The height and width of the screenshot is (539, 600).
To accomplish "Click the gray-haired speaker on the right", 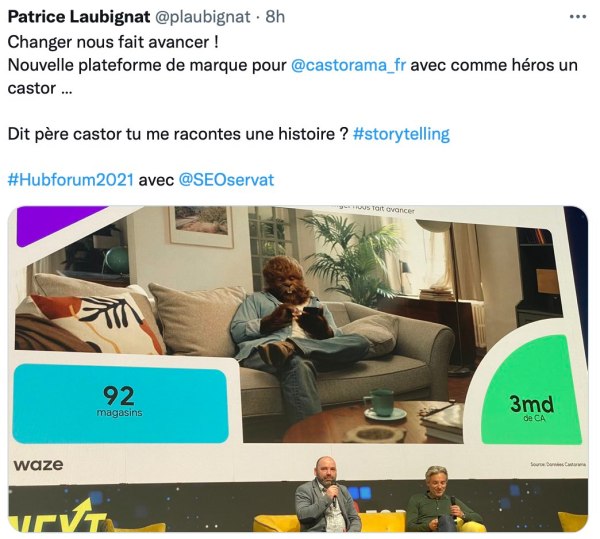I will 440,499.
